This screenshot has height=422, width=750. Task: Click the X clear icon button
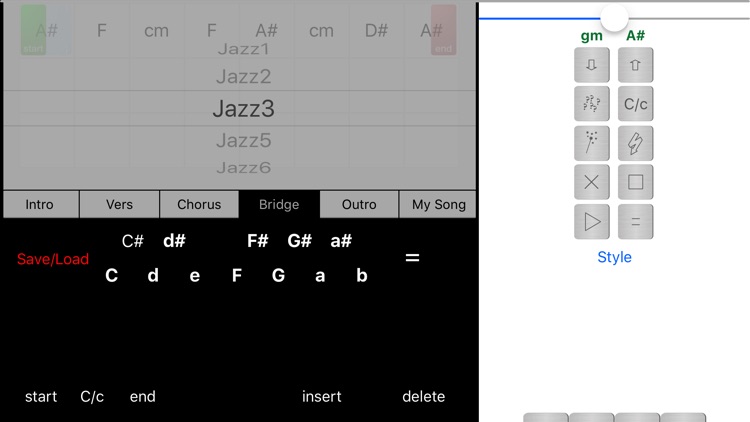point(591,182)
